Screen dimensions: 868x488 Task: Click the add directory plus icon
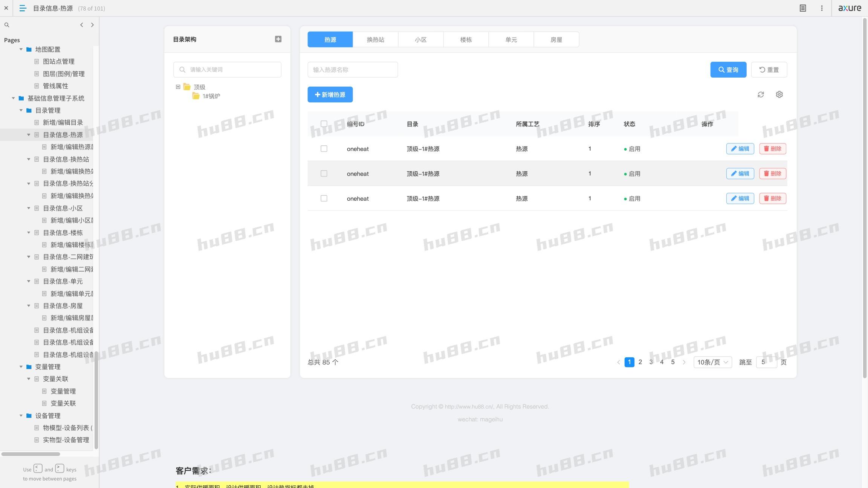tap(278, 39)
